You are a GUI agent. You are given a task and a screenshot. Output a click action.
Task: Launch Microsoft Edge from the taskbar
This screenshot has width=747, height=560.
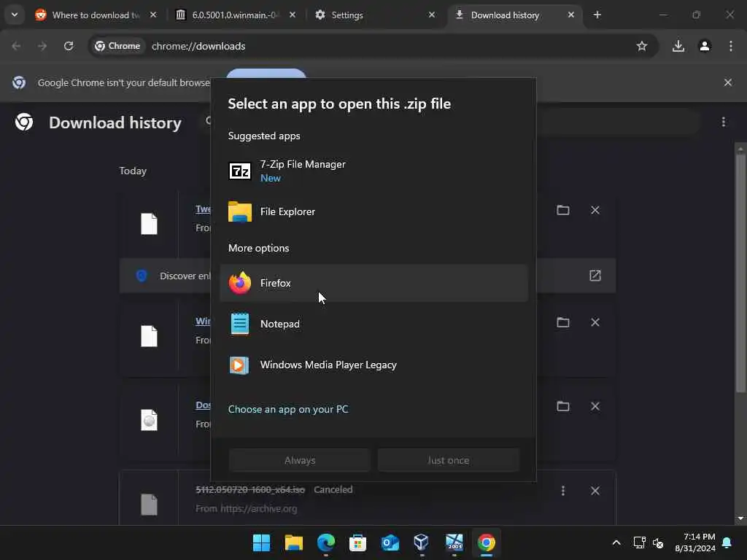326,542
